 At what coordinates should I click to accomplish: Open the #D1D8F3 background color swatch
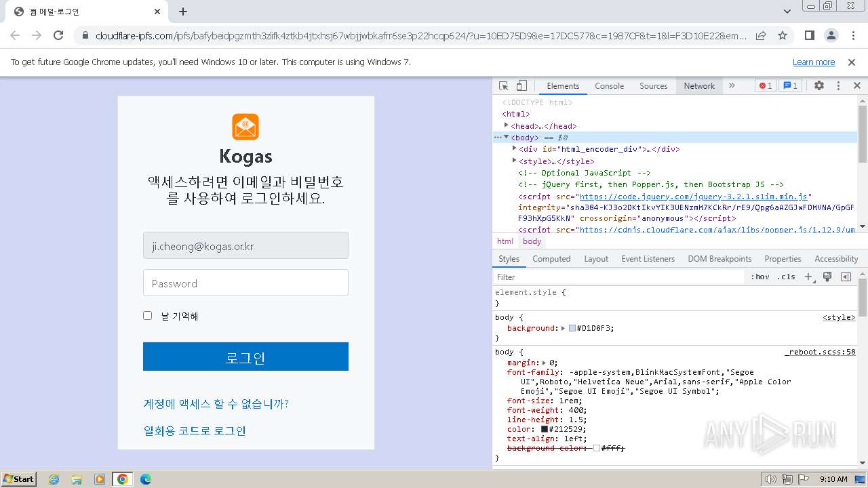pos(572,328)
